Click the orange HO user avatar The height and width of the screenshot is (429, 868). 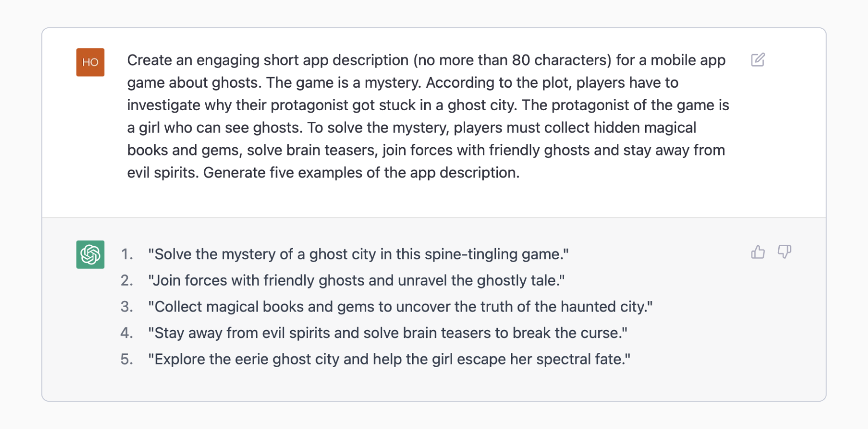pos(90,62)
